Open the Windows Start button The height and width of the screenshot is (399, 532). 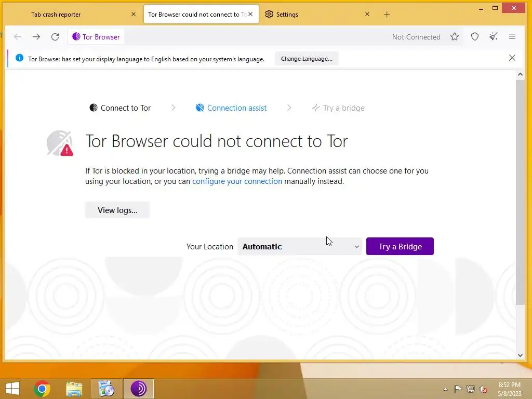tap(12, 389)
